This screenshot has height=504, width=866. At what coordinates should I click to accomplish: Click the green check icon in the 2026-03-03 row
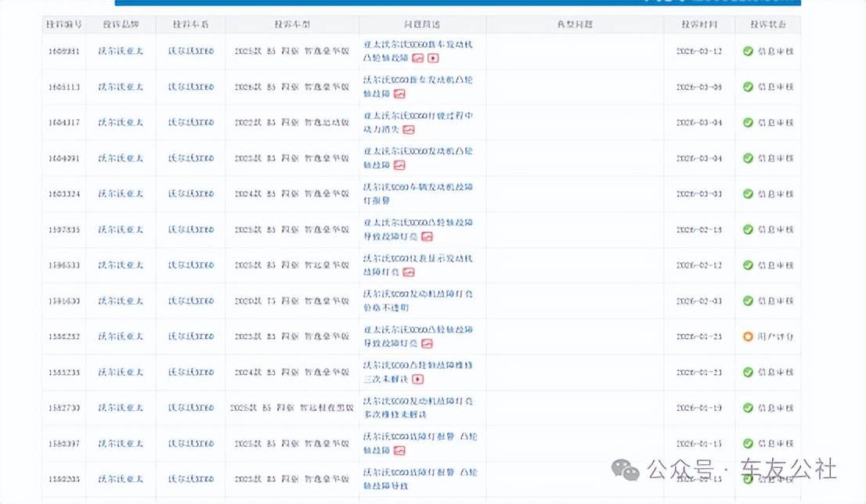pyautogui.click(x=748, y=194)
